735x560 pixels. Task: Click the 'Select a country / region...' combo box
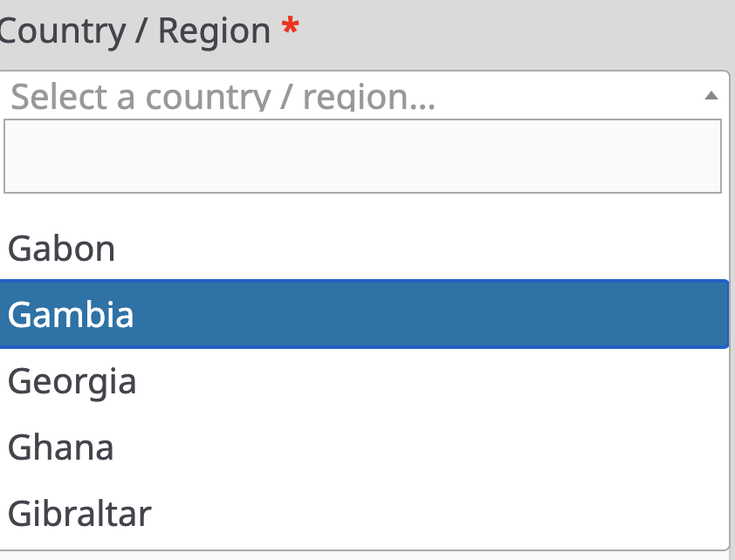pos(349,94)
